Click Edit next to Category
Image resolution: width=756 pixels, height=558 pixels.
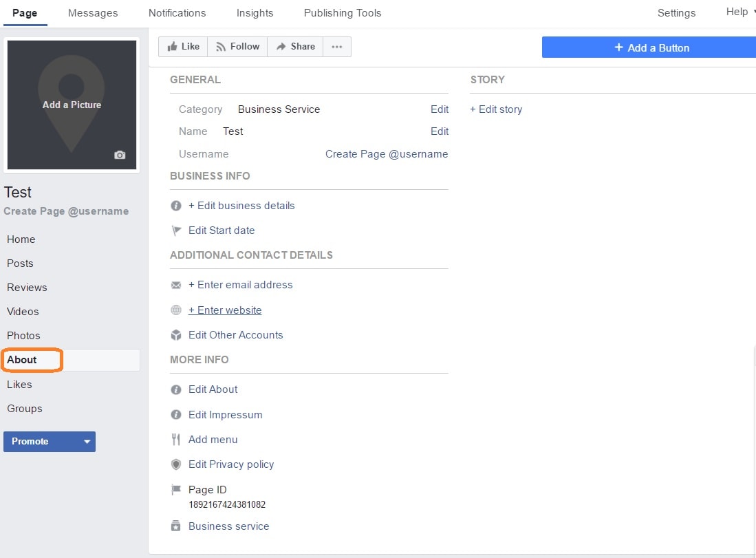coord(440,109)
